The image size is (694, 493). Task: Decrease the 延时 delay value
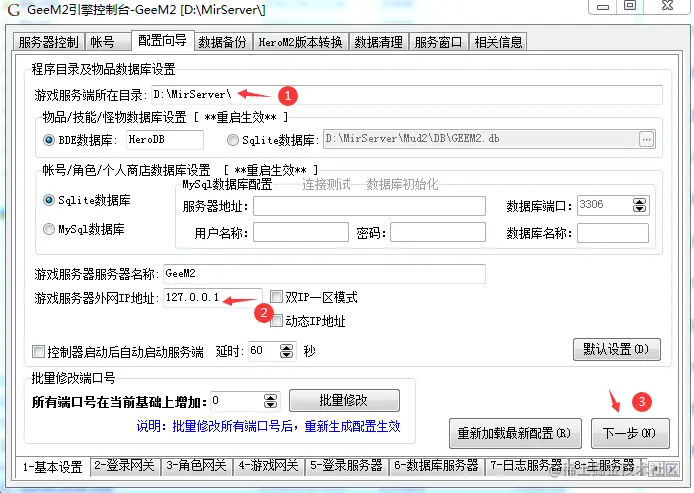tap(287, 355)
